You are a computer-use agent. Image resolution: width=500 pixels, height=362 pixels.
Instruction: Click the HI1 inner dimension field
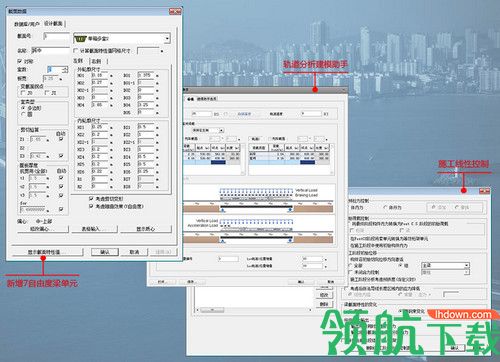(x=100, y=127)
